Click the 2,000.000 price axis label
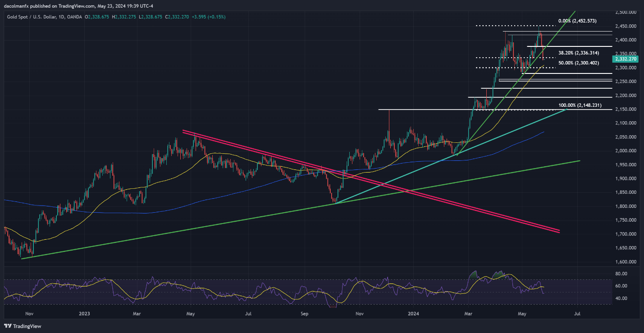644x333 pixels. pyautogui.click(x=626, y=151)
